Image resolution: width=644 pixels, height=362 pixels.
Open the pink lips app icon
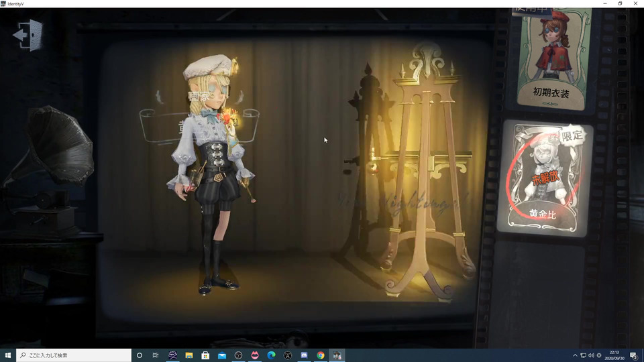click(x=255, y=355)
